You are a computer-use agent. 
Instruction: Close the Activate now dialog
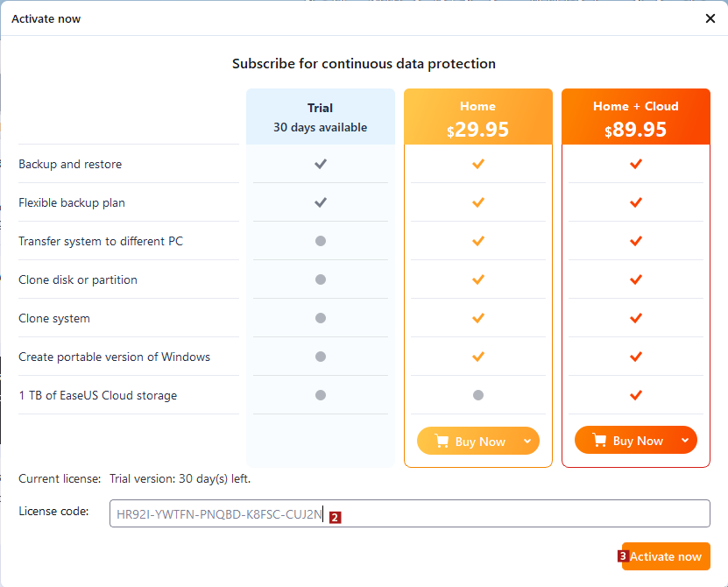pyautogui.click(x=710, y=18)
